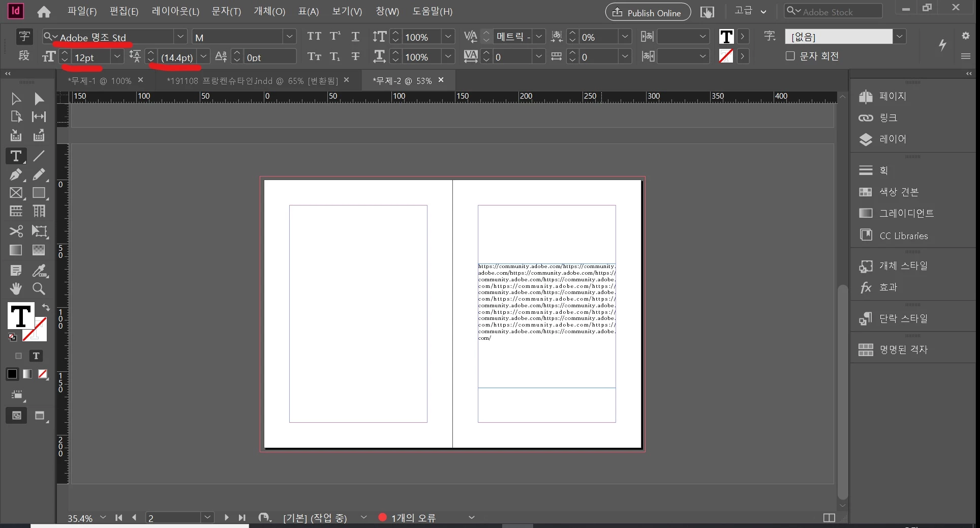Open the [없음] character style dropdown
Viewport: 980px width, 528px height.
click(x=900, y=37)
